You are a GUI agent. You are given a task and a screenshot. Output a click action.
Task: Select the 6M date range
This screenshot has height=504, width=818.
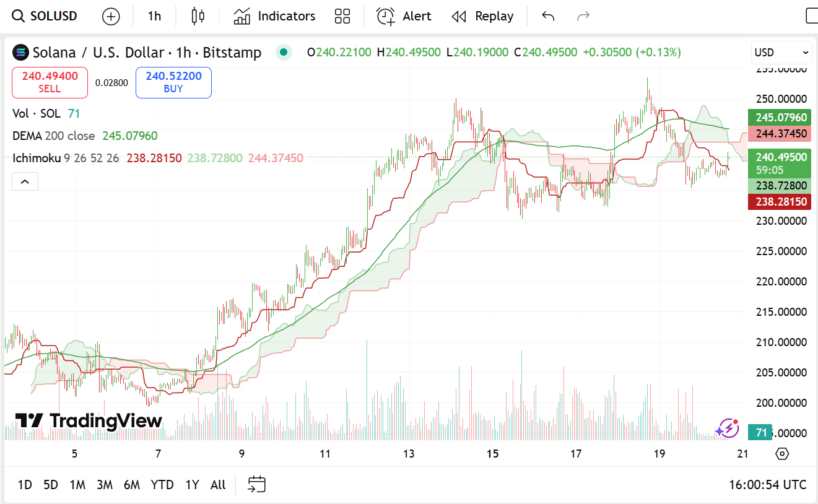click(132, 485)
